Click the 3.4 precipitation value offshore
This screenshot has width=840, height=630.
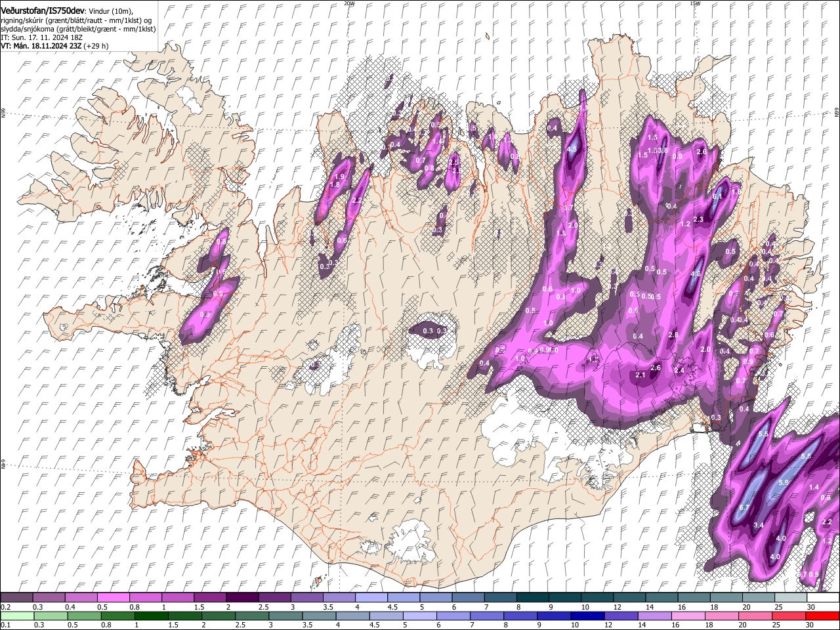coord(759,525)
